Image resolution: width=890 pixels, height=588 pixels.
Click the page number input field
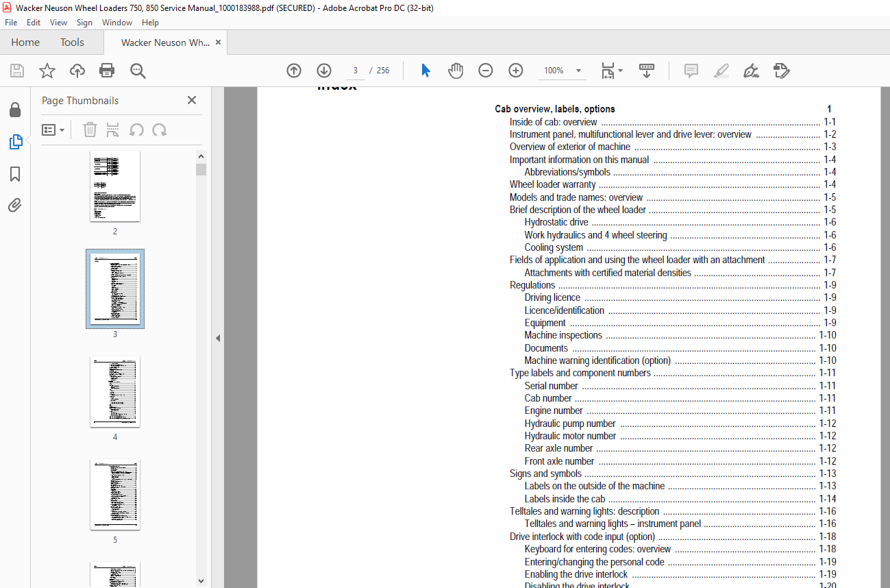355,71
